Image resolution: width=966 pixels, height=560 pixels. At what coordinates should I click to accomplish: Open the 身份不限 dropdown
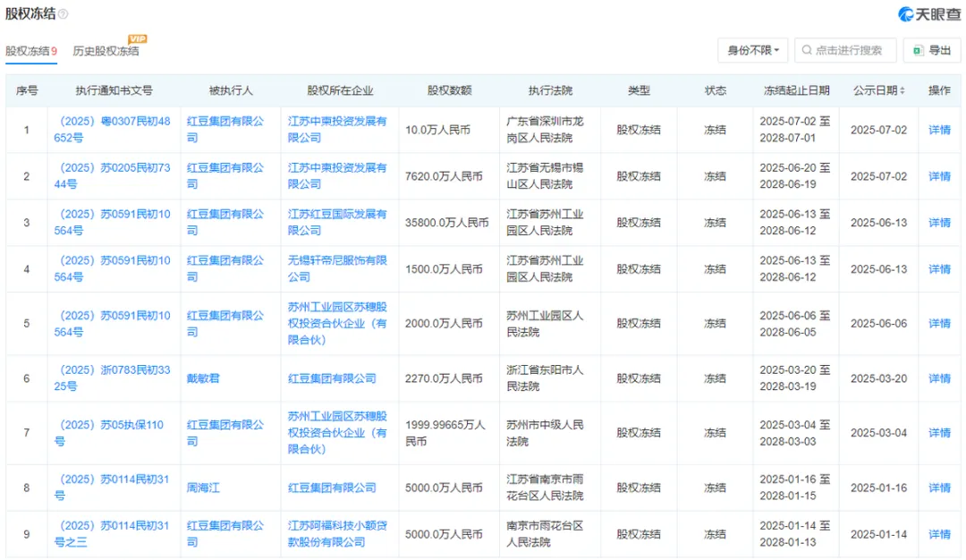[753, 50]
